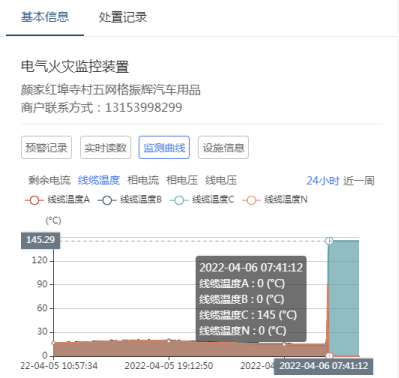
Task: Click the peak data point at 145.29
Action: 329,241
